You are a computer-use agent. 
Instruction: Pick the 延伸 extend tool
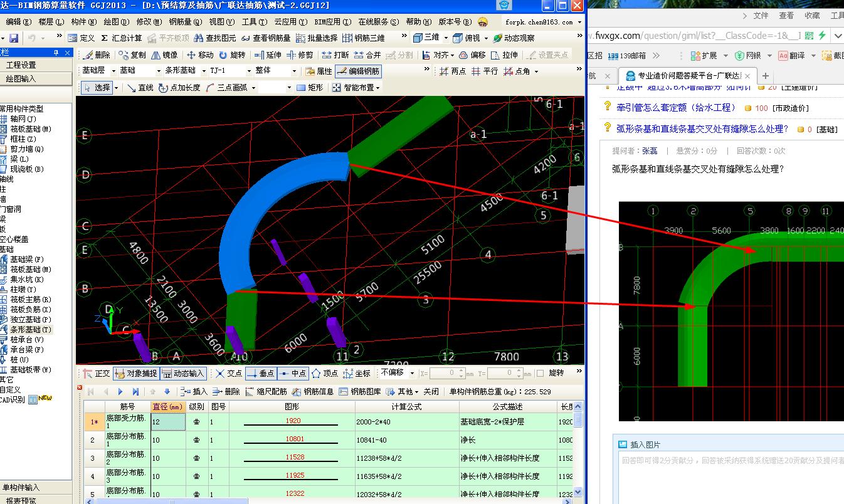pyautogui.click(x=268, y=55)
